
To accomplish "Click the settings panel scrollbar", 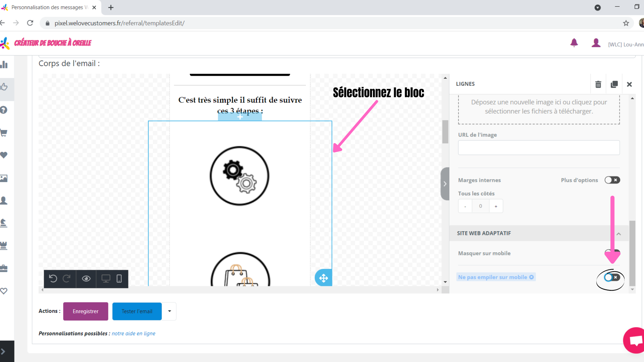I will [x=632, y=253].
